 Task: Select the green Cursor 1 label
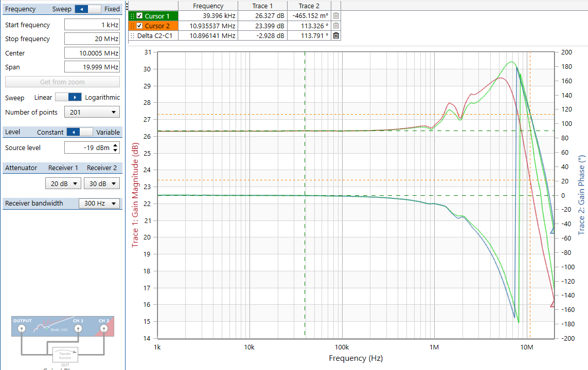click(x=157, y=16)
